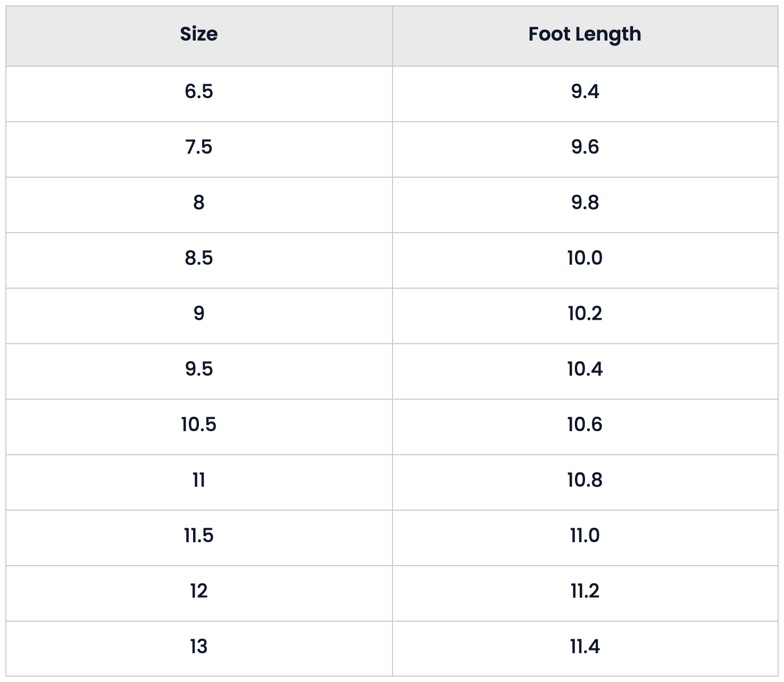Click the foot length 9.8 value
The height and width of the screenshot is (682, 784).
pos(585,202)
